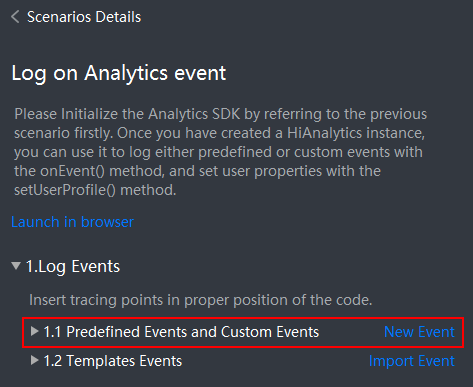The height and width of the screenshot is (387, 473).
Task: Click the New Event link
Action: [x=419, y=332]
